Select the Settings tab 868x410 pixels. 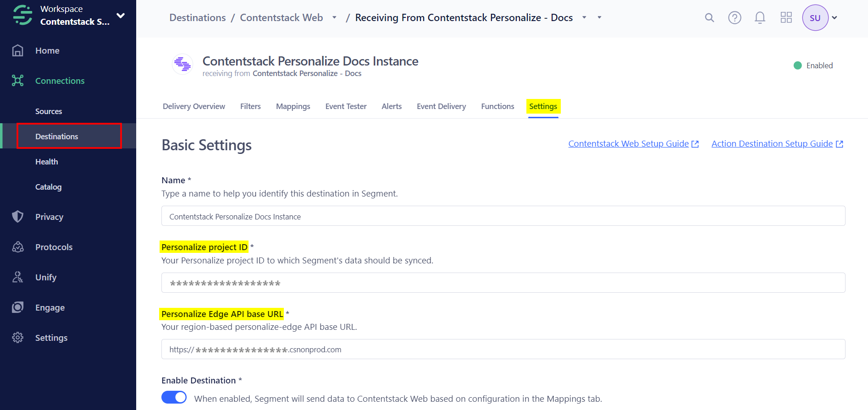tap(543, 106)
